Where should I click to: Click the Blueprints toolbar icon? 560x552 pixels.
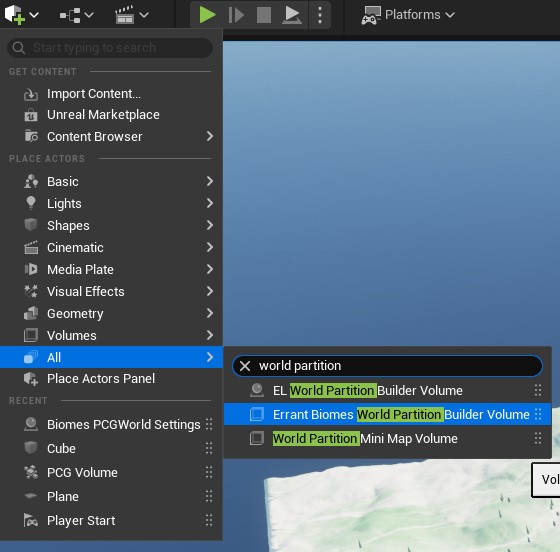pos(70,15)
